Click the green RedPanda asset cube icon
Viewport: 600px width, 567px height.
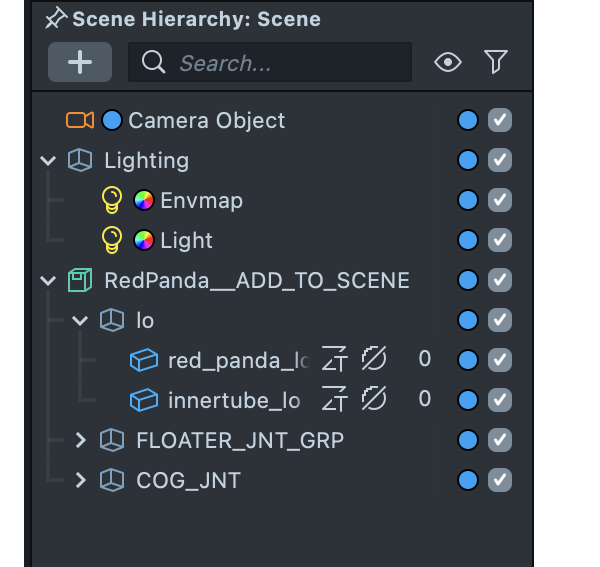click(80, 280)
